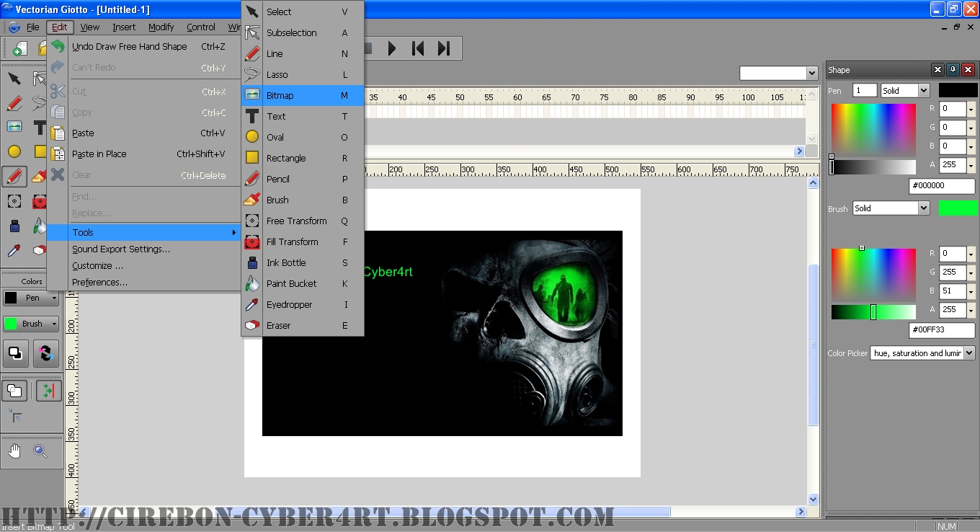Click the Ink Bottle tool in the toolbox
This screenshot has width=980, height=532.
point(16,227)
